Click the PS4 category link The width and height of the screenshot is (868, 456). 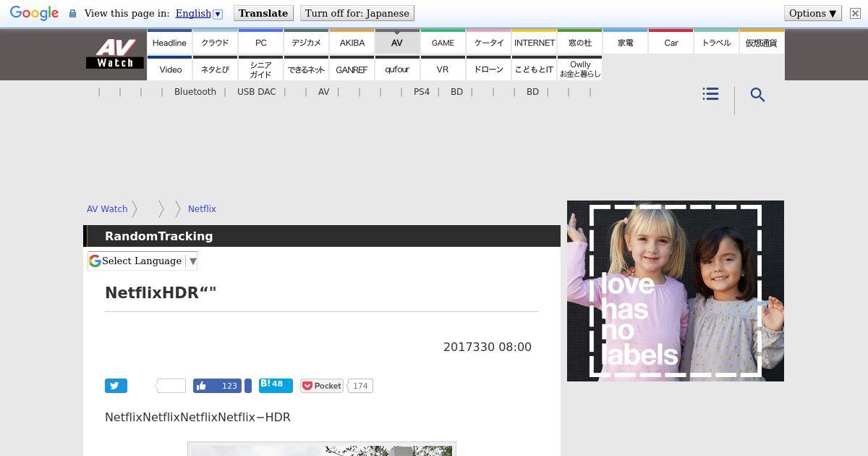tap(422, 92)
